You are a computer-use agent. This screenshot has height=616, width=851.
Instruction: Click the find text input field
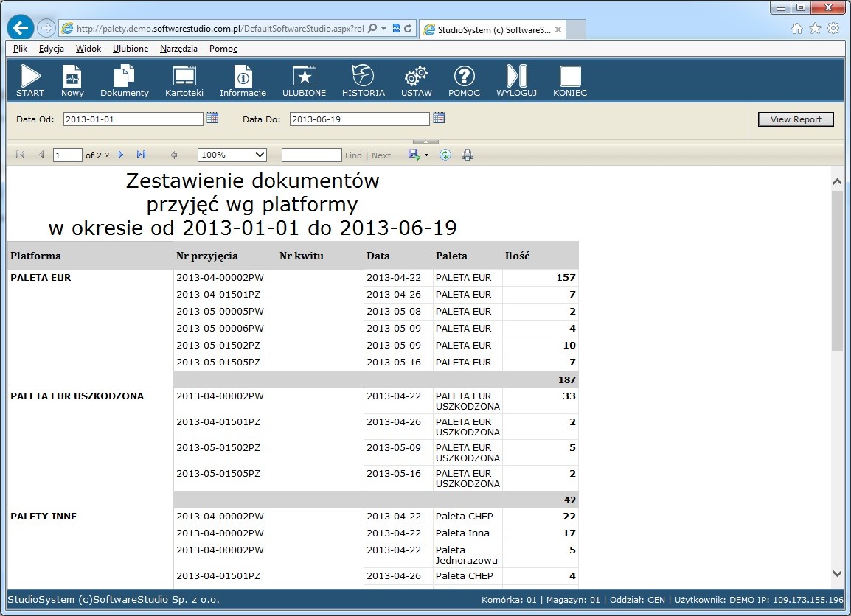coord(311,155)
